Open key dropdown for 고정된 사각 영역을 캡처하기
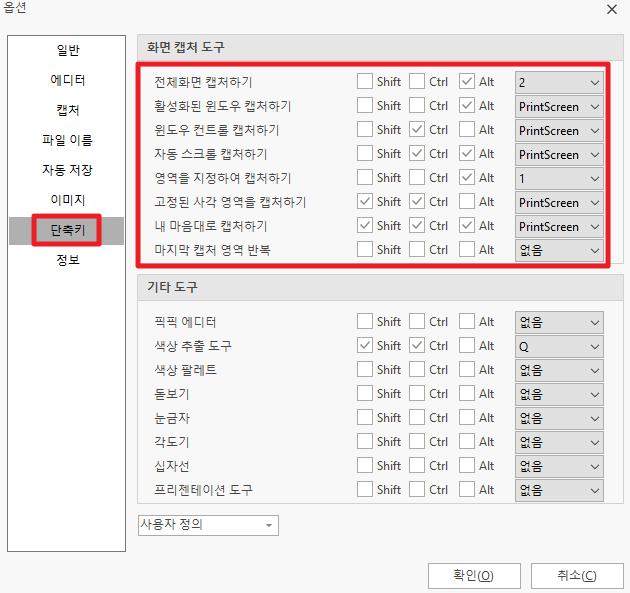630x593 pixels. point(559,202)
